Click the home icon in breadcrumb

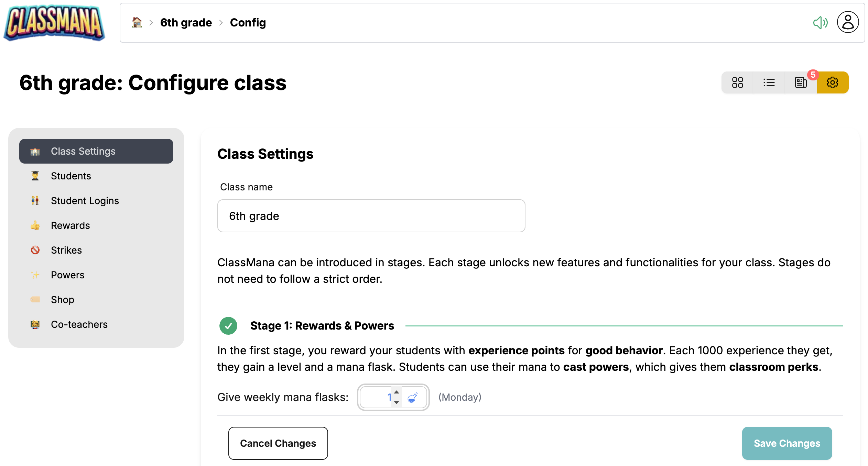click(x=137, y=23)
